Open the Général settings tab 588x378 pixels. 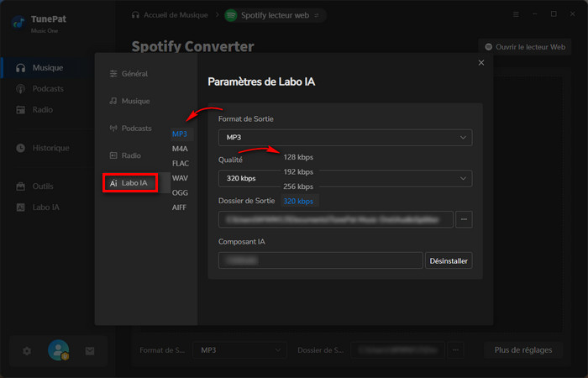click(129, 74)
